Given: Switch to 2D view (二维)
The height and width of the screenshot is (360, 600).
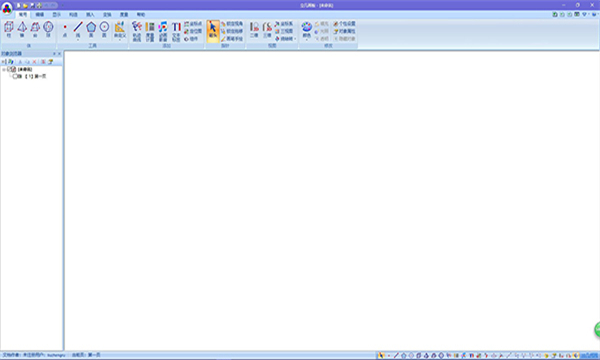Looking at the screenshot, I should tap(254, 30).
